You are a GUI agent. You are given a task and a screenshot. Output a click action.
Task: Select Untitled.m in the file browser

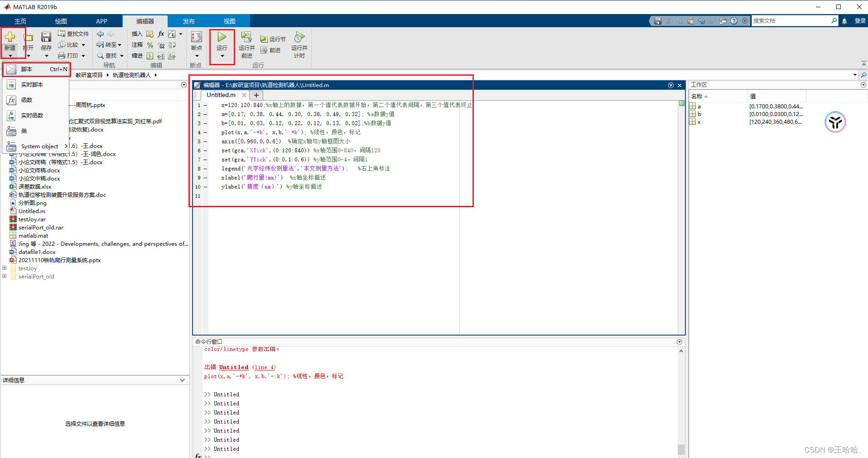point(32,211)
